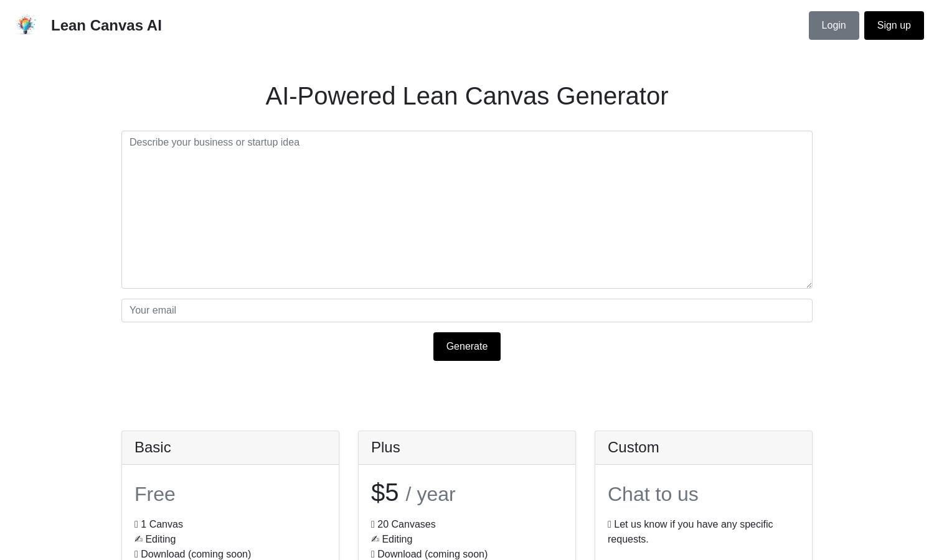Screen dimensions: 934x560
Task: Click the black Generate button
Action: tap(467, 347)
